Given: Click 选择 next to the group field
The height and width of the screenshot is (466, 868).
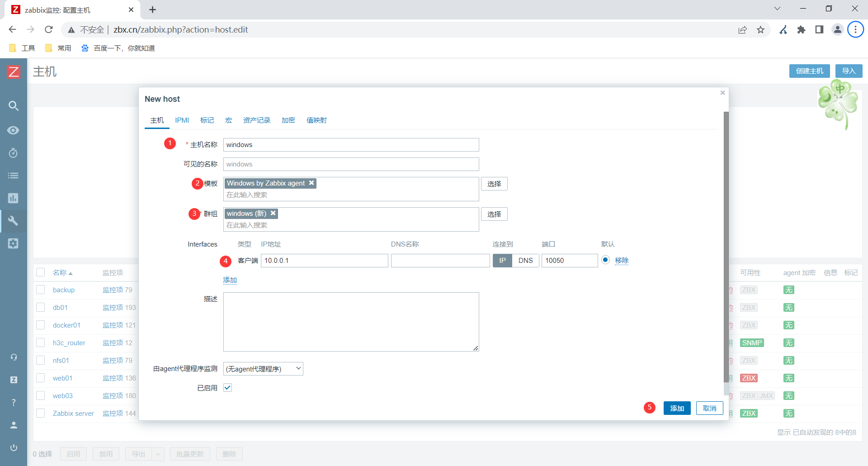Looking at the screenshot, I should [x=494, y=214].
